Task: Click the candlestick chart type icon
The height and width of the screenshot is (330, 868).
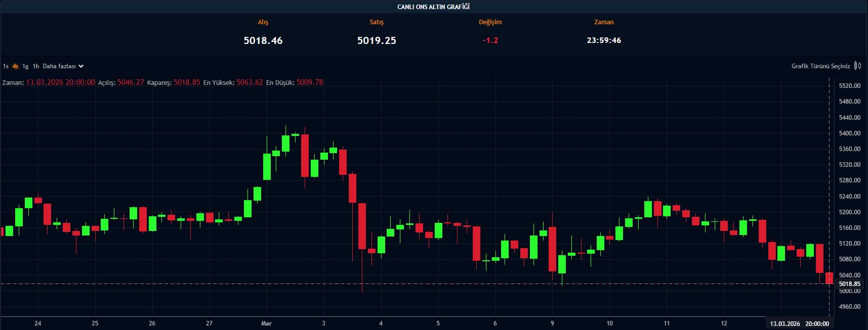Action: click(x=857, y=66)
